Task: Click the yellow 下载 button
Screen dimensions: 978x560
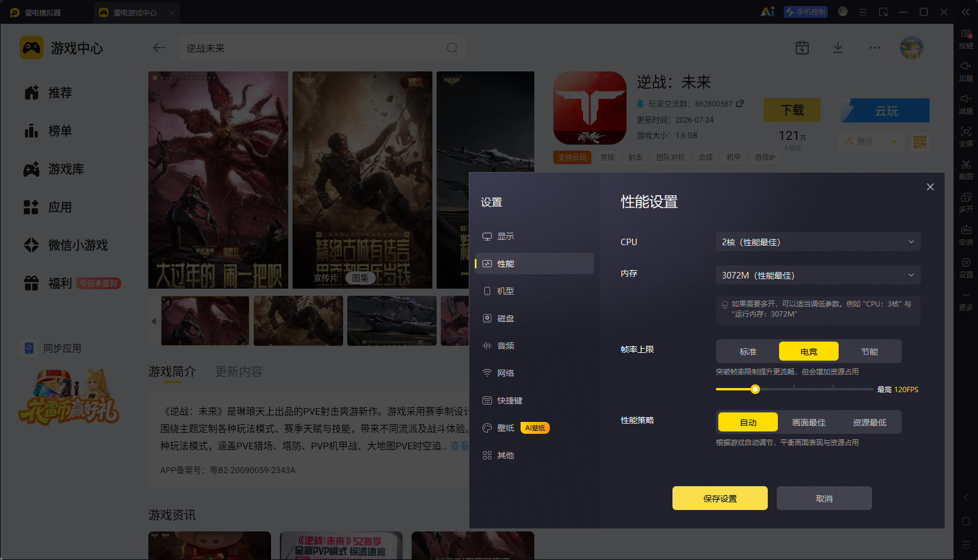Action: 792,110
